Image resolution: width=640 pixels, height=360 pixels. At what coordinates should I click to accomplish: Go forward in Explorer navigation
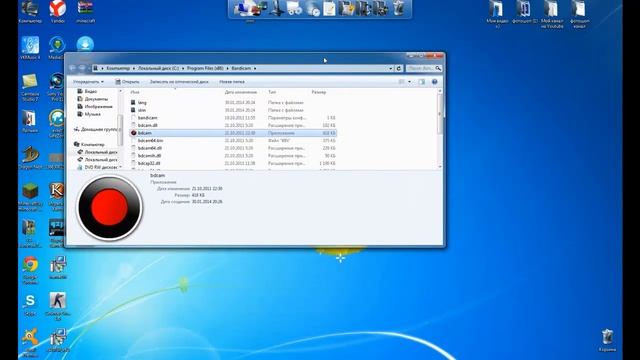pyautogui.click(x=82, y=68)
